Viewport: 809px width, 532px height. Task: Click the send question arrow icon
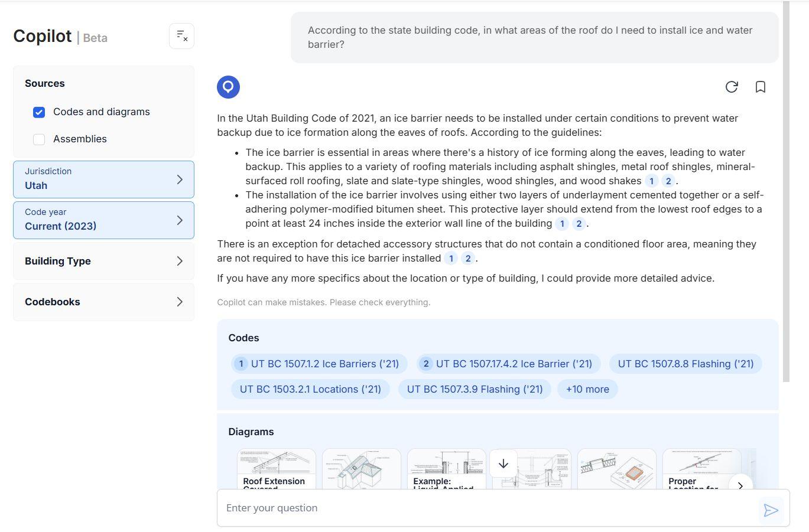(771, 510)
